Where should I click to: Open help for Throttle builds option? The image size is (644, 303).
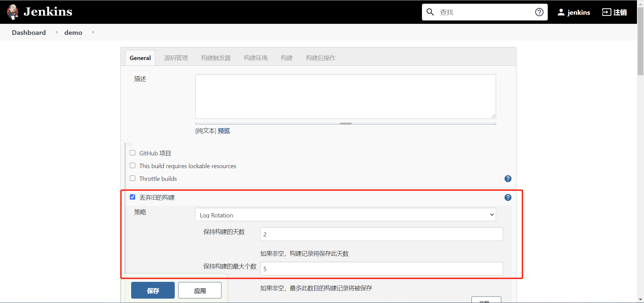(x=508, y=179)
